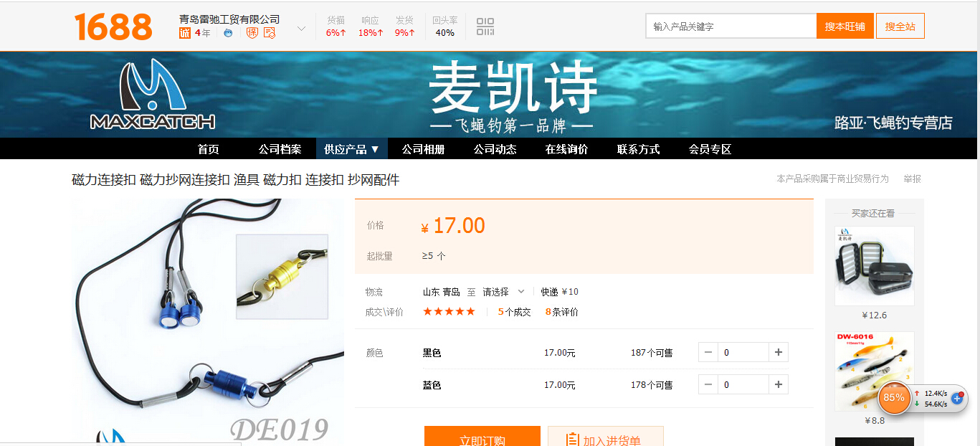Decrease quantity for 蓝色 with minus button

708,384
